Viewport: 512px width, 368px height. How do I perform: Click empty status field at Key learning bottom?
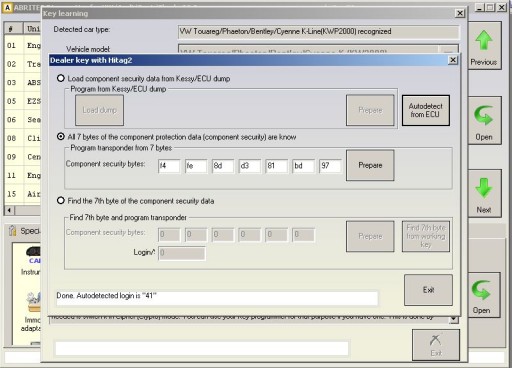[202, 348]
